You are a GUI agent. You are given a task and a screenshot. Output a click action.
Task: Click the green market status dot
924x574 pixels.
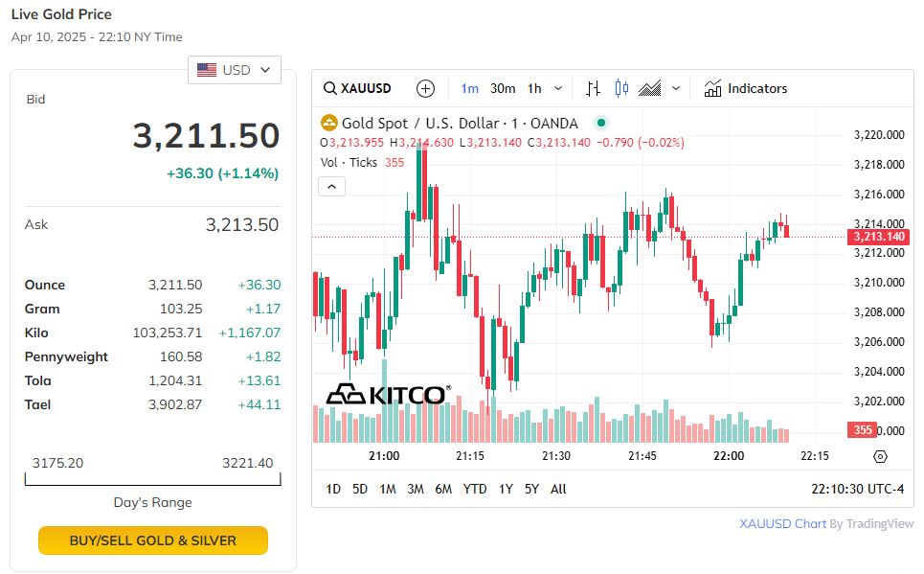point(600,123)
